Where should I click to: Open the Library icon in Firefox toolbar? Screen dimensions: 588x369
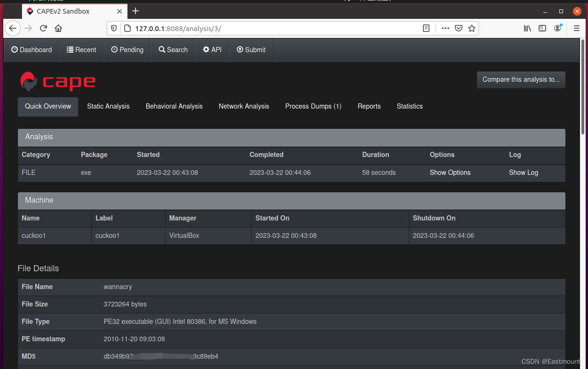click(x=527, y=28)
